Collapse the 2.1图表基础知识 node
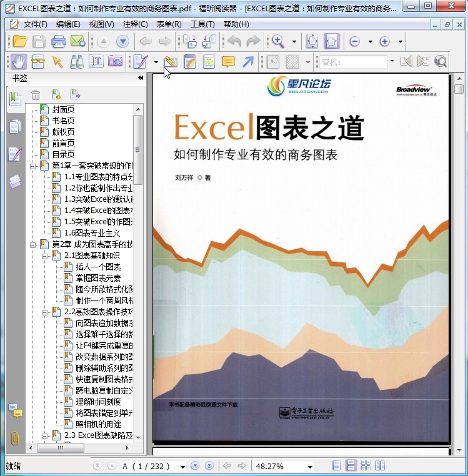Screen dimensions: 468x476 44,256
